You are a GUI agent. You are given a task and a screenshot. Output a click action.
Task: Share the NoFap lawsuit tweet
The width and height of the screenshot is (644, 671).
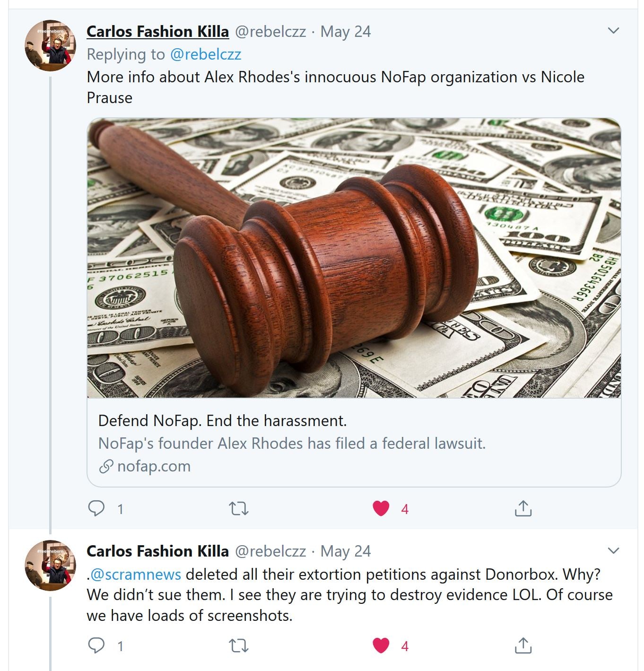pyautogui.click(x=523, y=508)
